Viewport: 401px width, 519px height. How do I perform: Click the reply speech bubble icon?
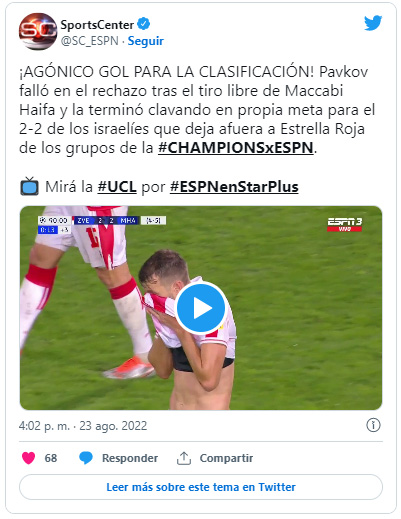pos(86,458)
